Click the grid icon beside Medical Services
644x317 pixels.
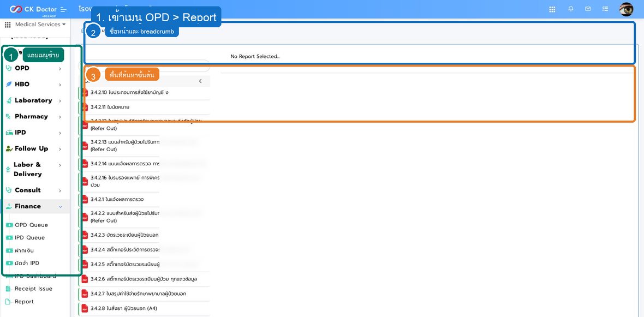[8, 25]
